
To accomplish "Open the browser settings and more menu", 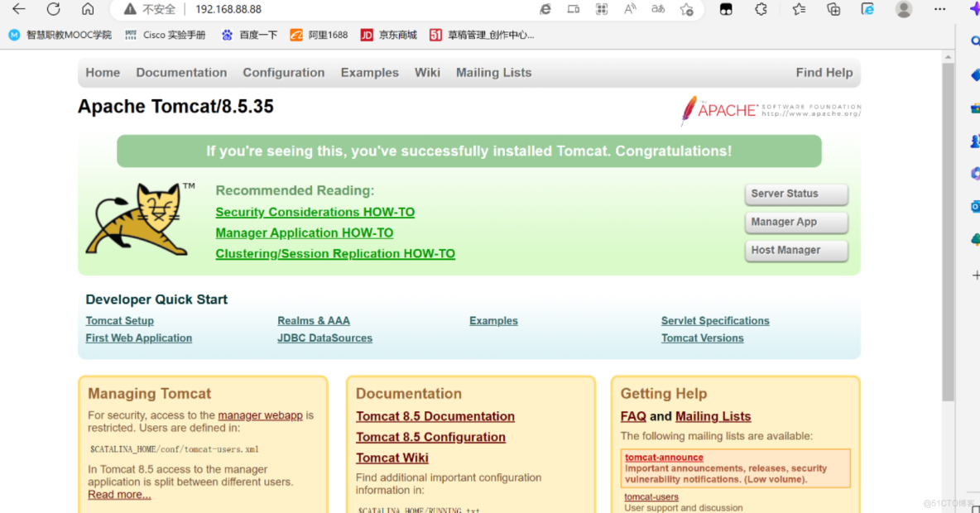I will 940,9.
